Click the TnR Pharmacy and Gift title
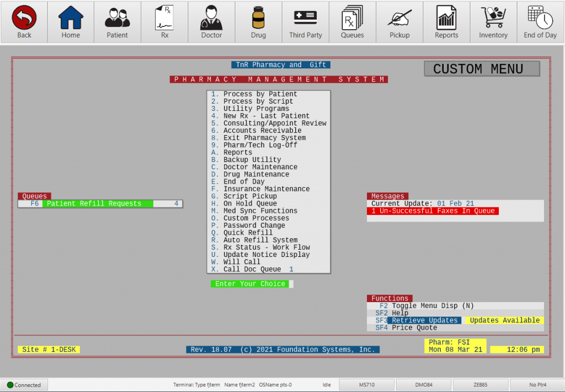This screenshot has height=392, width=565. tap(281, 65)
